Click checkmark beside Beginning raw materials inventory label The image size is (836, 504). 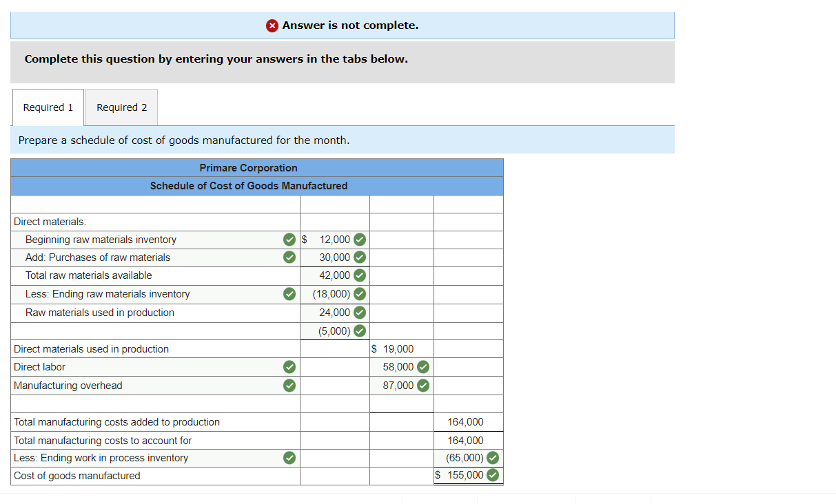coord(289,240)
